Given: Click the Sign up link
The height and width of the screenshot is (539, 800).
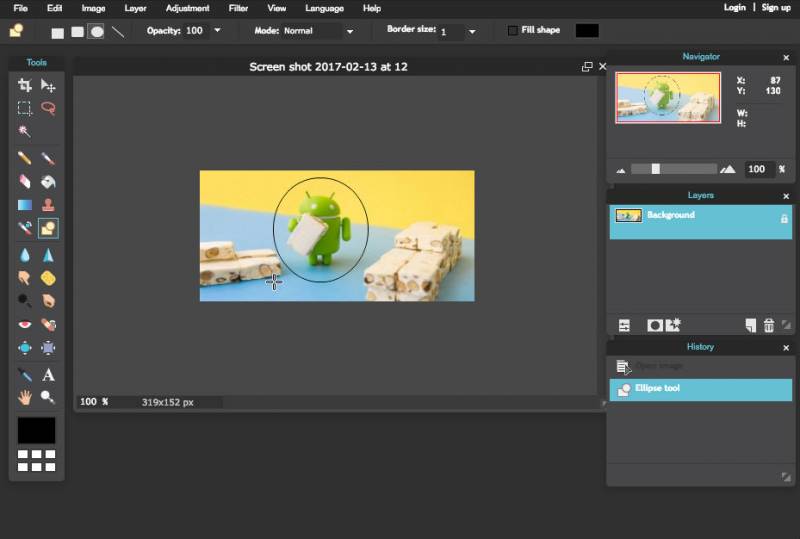Looking at the screenshot, I should pyautogui.click(x=776, y=7).
